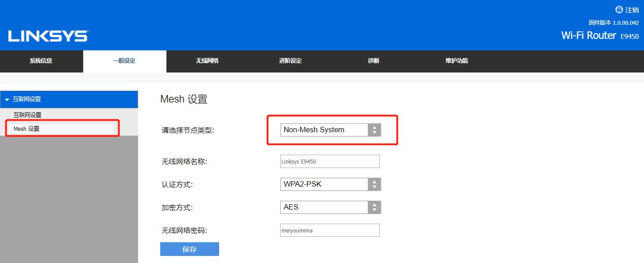Click the lock icon beside 注销
This screenshot has width=644, height=263.
(x=619, y=9)
